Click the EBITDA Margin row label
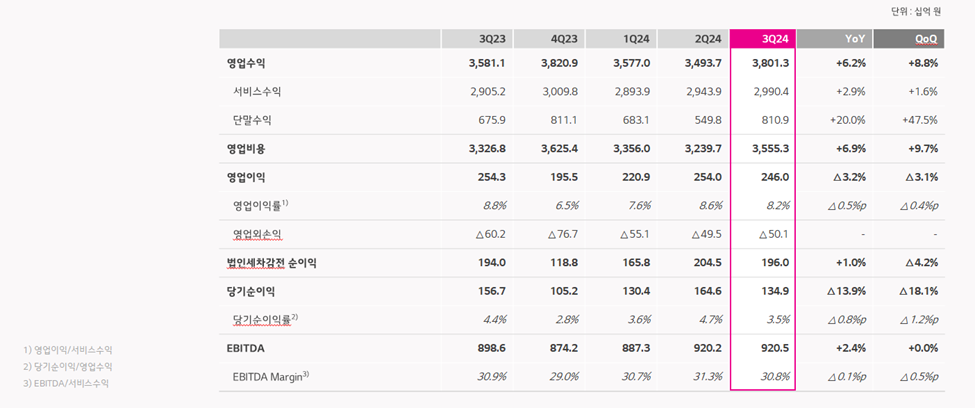The width and height of the screenshot is (975, 408). pyautogui.click(x=271, y=377)
